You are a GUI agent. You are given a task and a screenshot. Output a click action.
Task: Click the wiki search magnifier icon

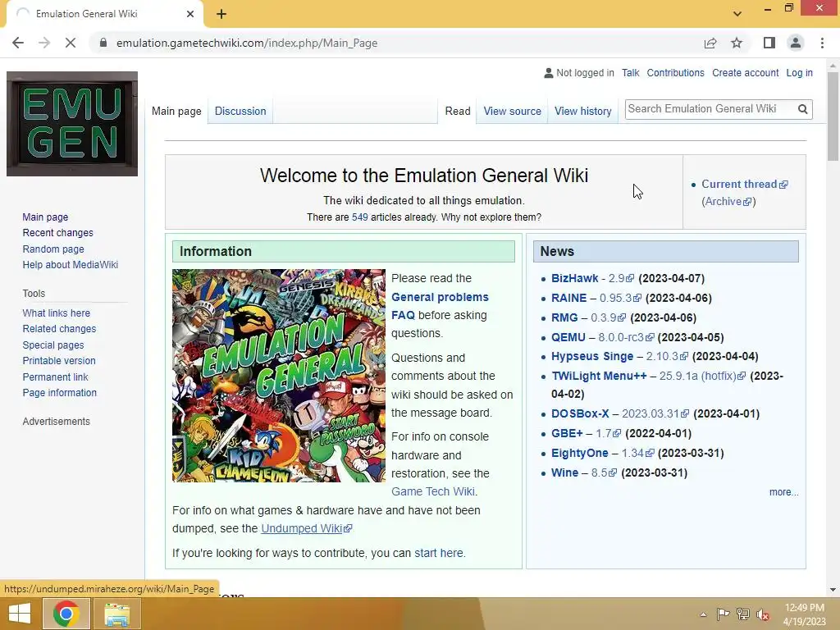coord(802,109)
